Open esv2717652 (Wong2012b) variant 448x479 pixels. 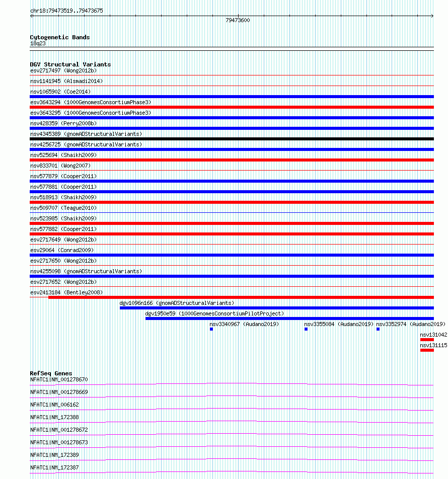[63, 282]
